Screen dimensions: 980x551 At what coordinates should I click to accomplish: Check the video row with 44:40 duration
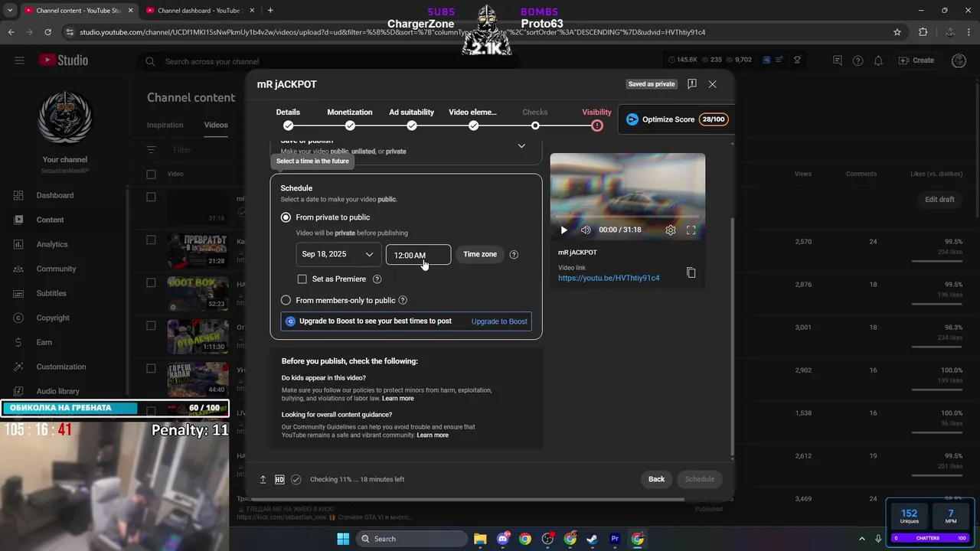pos(151,368)
